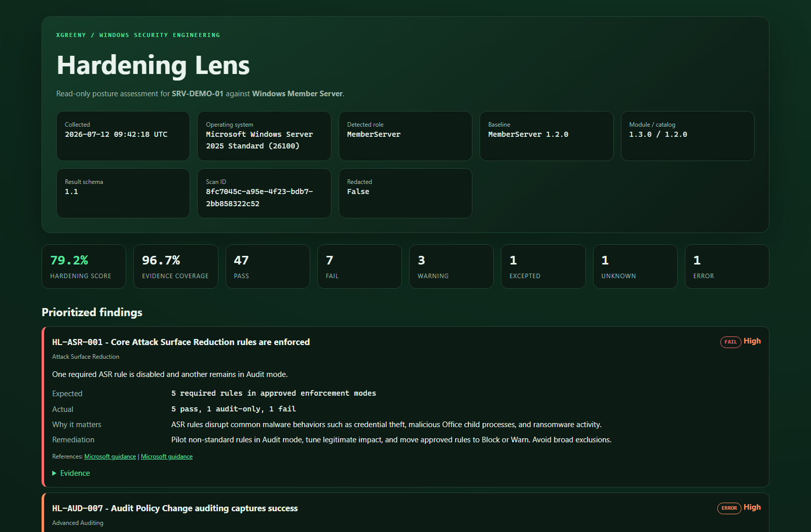This screenshot has width=811, height=532.
Task: Select the 47 PASS summary card
Action: point(268,267)
